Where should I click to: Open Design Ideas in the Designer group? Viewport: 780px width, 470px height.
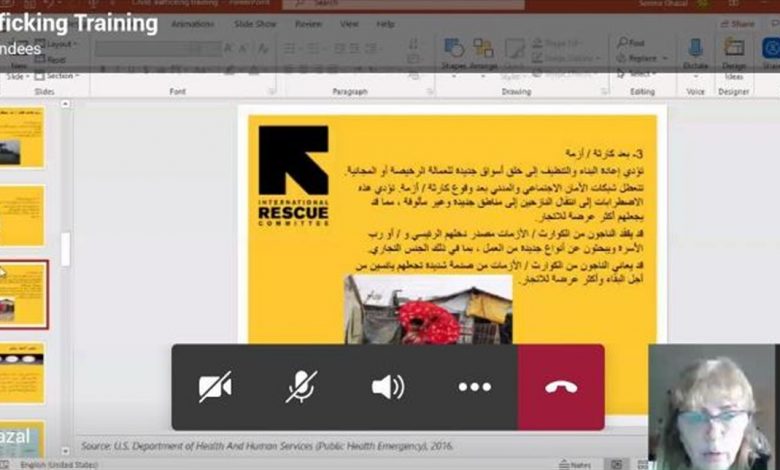pos(734,57)
